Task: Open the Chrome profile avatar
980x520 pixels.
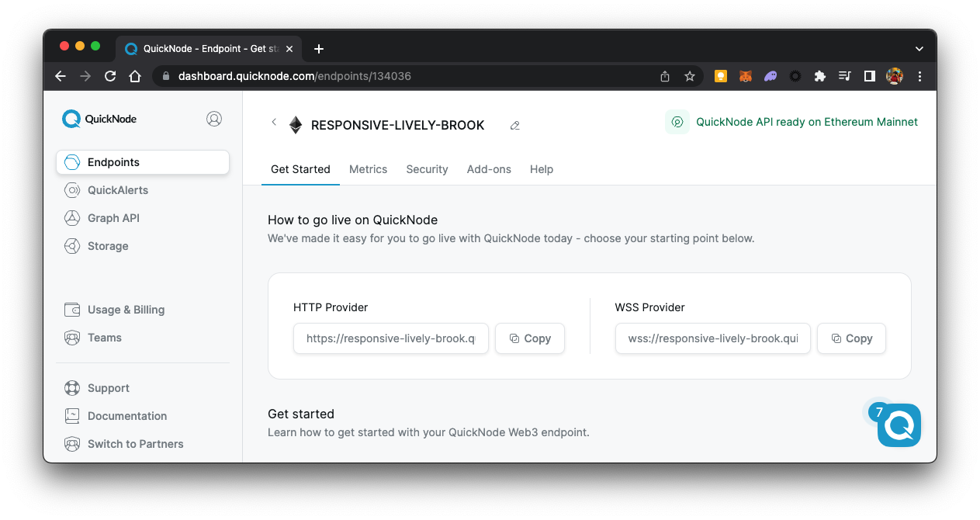Action: 895,76
